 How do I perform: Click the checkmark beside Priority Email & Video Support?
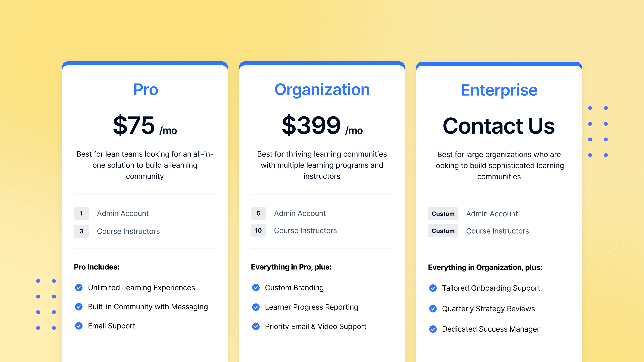pyautogui.click(x=256, y=326)
